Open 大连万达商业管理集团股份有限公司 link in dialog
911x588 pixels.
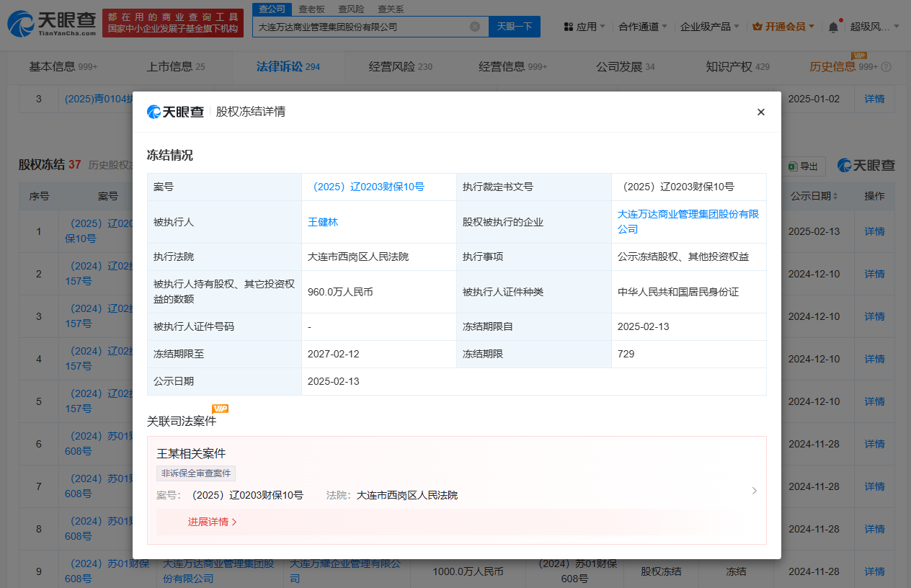(x=688, y=222)
